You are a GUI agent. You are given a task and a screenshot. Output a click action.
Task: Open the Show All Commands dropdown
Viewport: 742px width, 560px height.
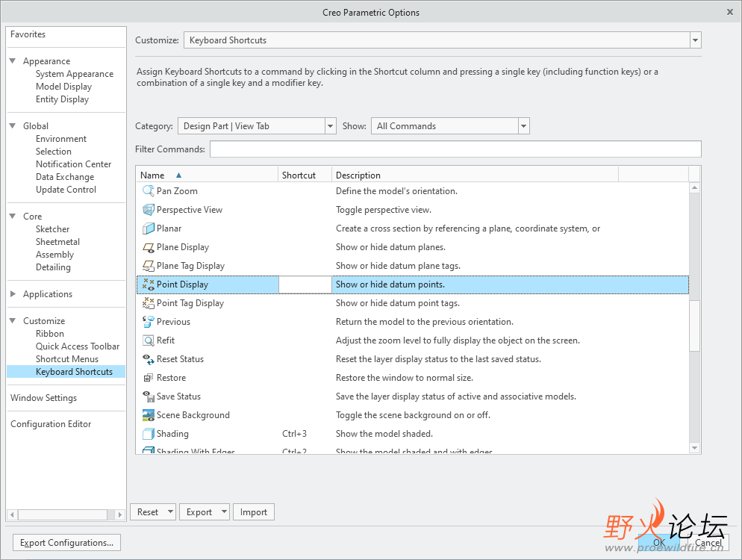click(523, 126)
